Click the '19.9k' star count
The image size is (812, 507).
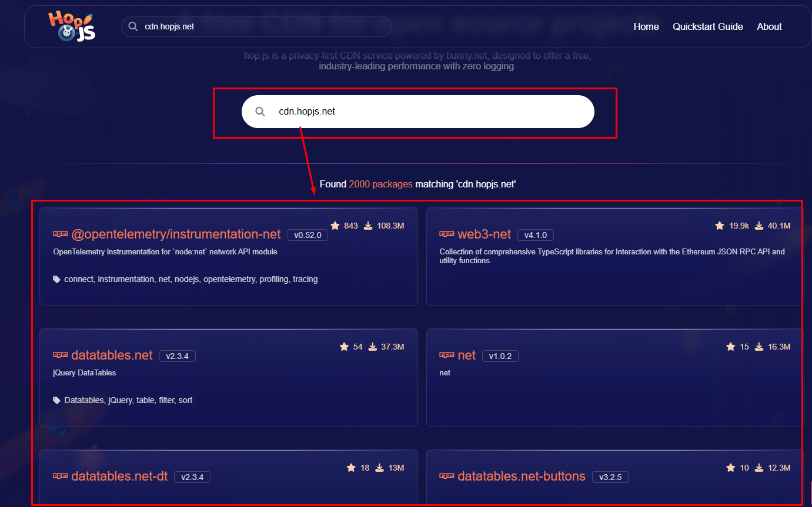coord(739,226)
